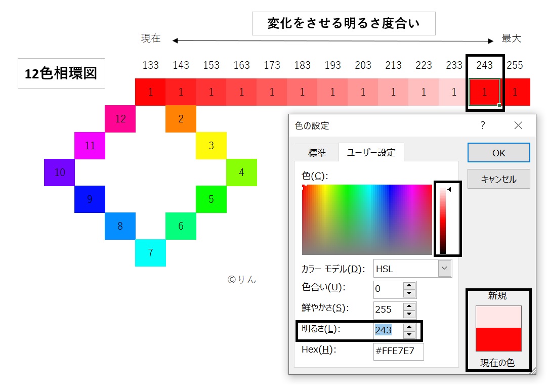
Task: Click the slider arrow marker beside the gradient
Action: 448,188
